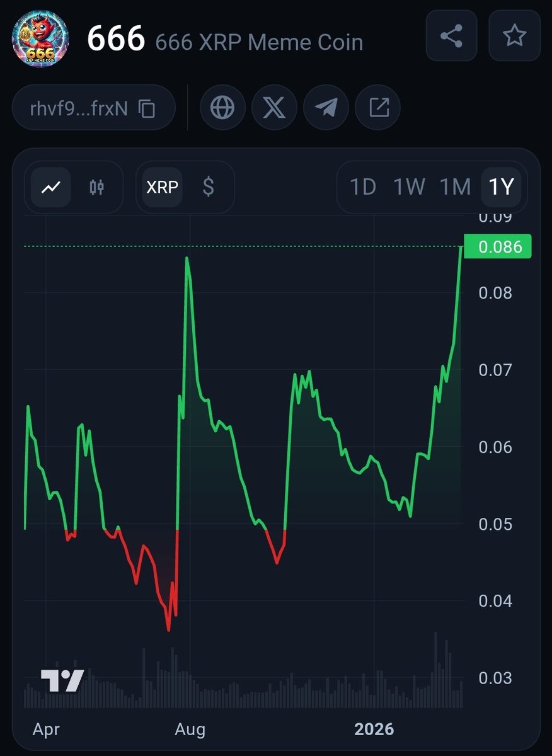This screenshot has height=756, width=552.
Task: Show prices in dollars
Action: pyautogui.click(x=209, y=187)
